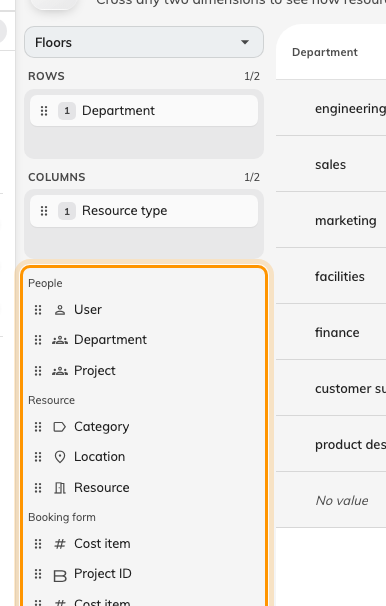Grab the drag handle beside Project
The width and height of the screenshot is (386, 606).
[x=38, y=371]
